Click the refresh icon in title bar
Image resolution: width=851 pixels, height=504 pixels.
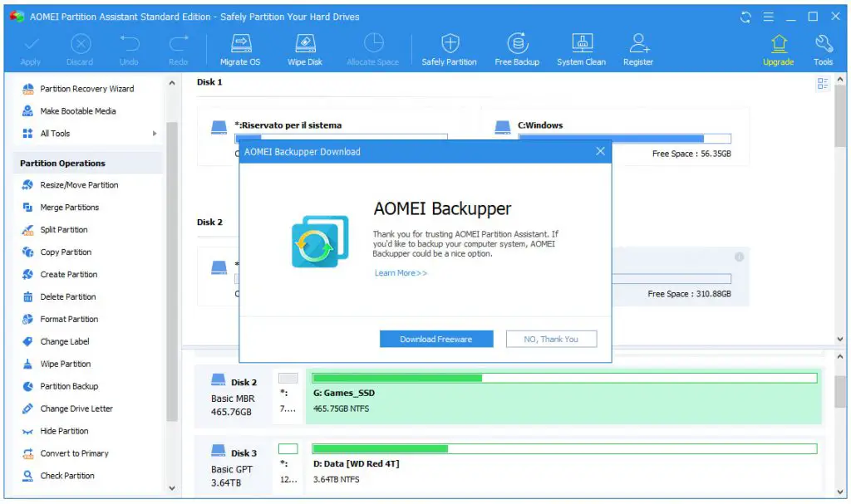click(745, 17)
